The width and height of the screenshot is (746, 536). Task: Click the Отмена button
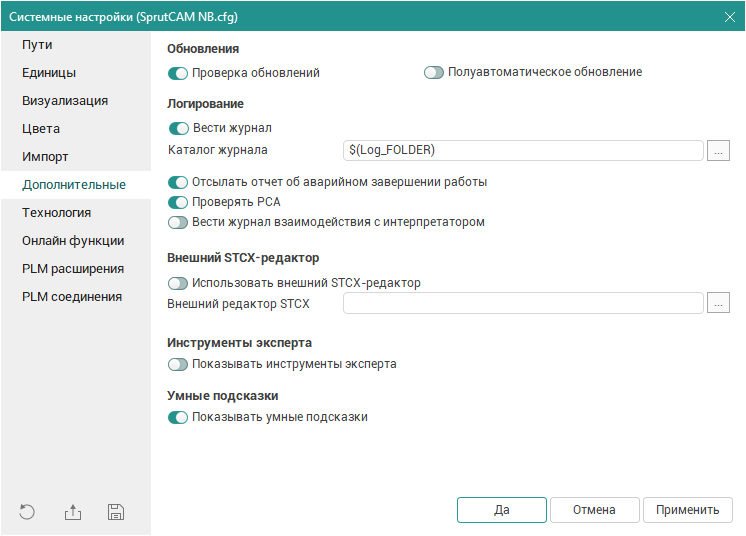click(594, 510)
